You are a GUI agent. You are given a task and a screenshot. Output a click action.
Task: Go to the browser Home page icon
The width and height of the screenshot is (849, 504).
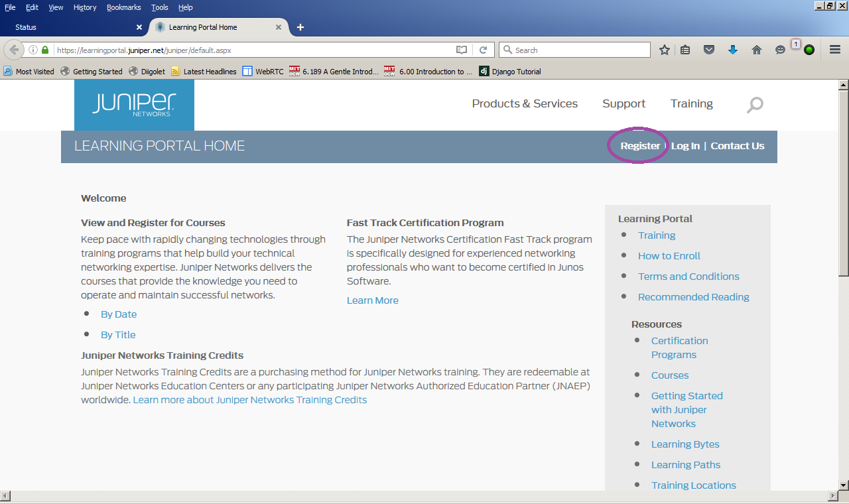point(756,50)
